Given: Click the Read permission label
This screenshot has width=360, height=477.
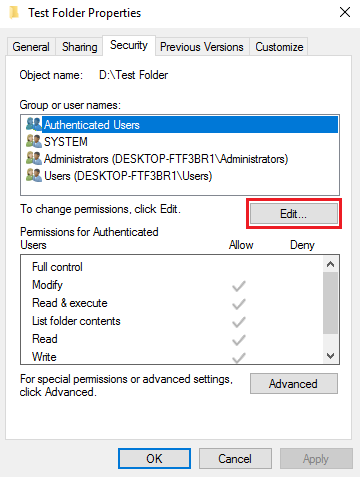Looking at the screenshot, I should pyautogui.click(x=45, y=339).
